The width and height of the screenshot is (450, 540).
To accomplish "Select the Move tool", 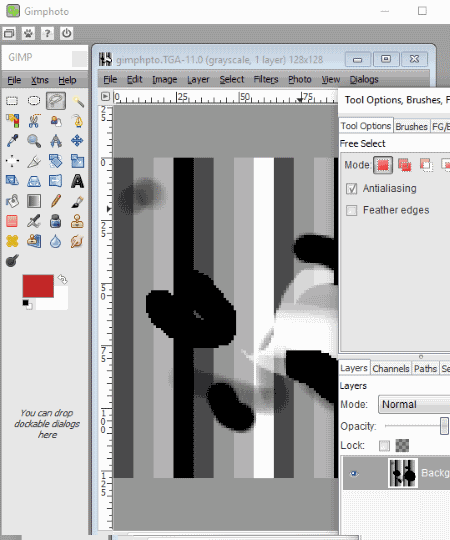I will point(77,141).
